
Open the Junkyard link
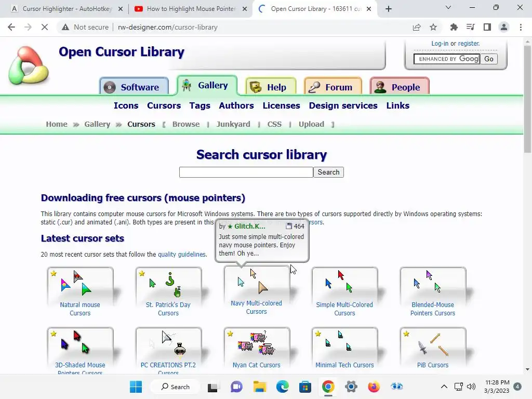coord(233,124)
